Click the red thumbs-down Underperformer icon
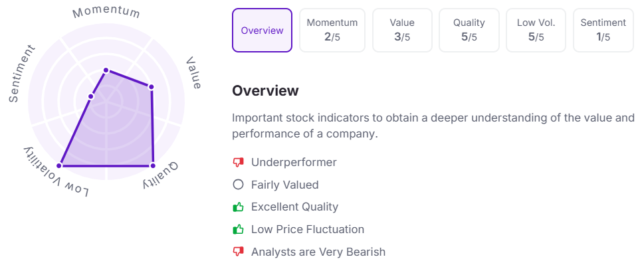The height and width of the screenshot is (269, 644). [x=238, y=163]
